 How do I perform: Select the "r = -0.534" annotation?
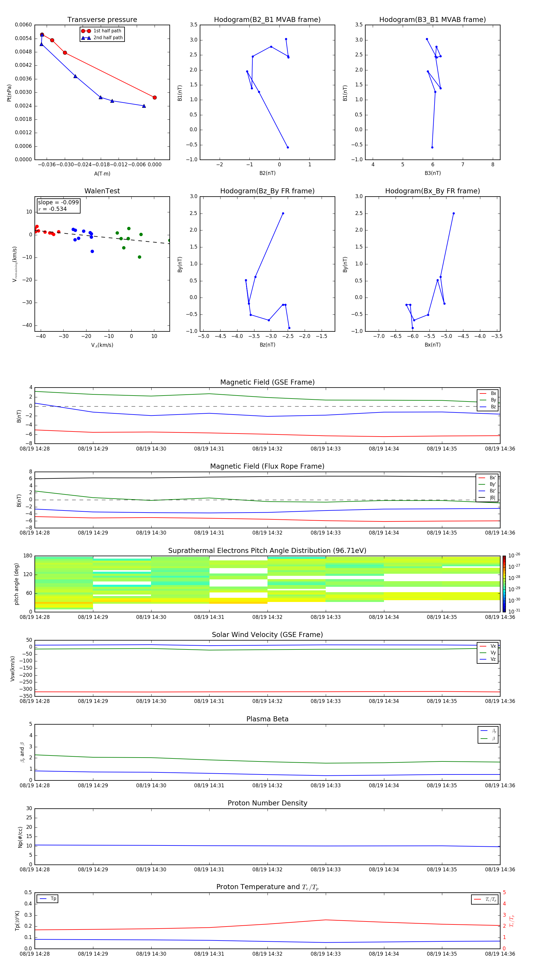click(52, 209)
